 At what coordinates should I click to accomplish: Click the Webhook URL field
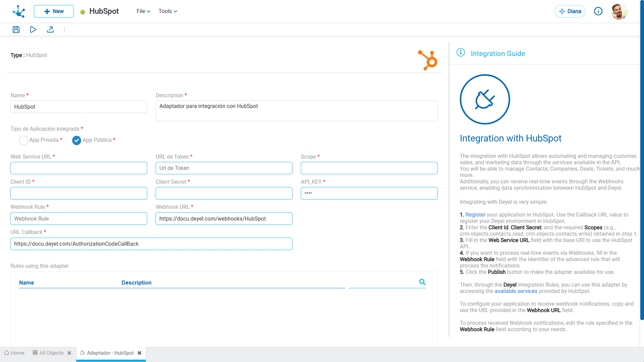pos(224,219)
